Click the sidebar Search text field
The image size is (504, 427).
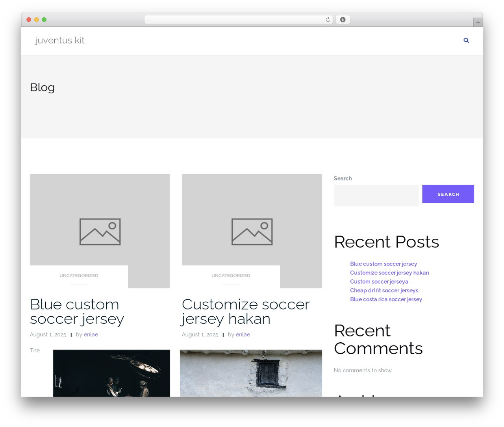coord(376,195)
